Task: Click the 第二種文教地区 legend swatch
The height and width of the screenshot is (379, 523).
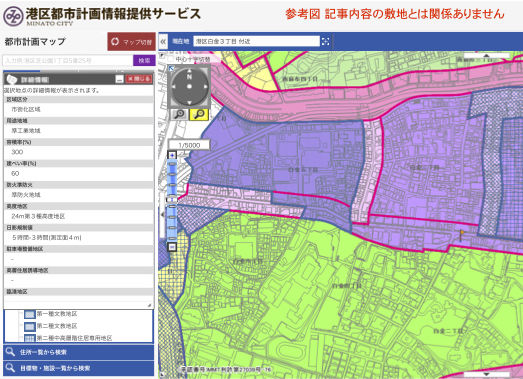Action: (30, 326)
